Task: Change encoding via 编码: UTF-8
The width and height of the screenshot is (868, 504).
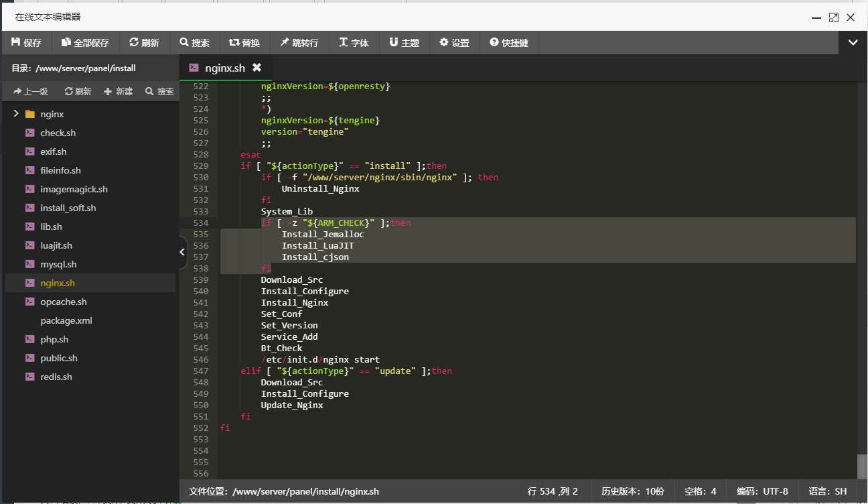Action: (x=762, y=491)
